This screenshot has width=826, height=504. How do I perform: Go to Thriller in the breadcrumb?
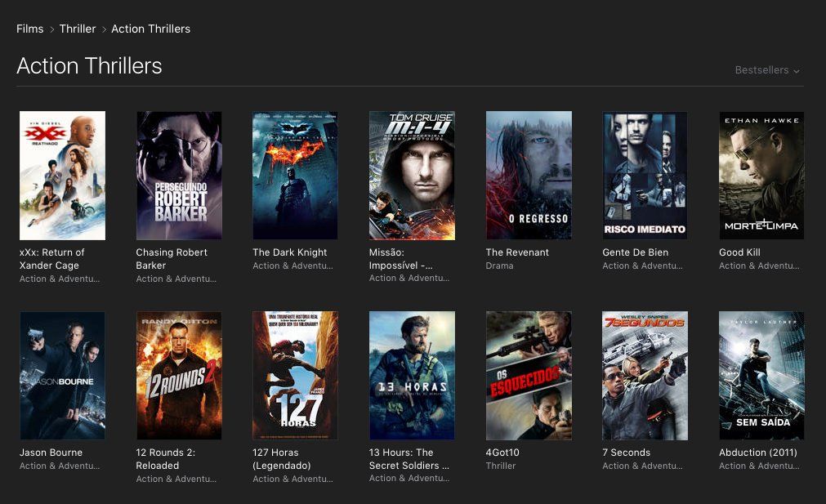tap(78, 29)
